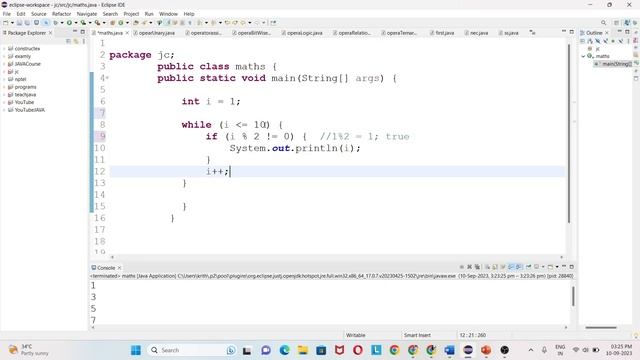This screenshot has height=360, width=640.
Task: Expand the YouTubeJAVA project
Action: [x=4, y=110]
